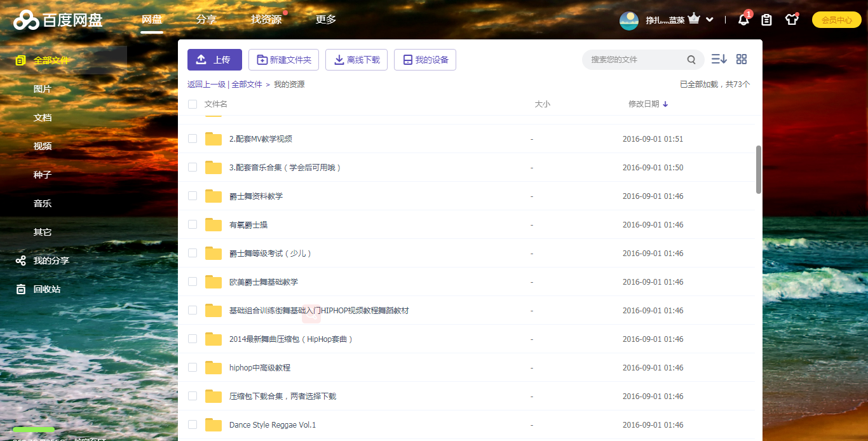
Task: Check the box for hiphop中高级教程
Action: tap(193, 367)
